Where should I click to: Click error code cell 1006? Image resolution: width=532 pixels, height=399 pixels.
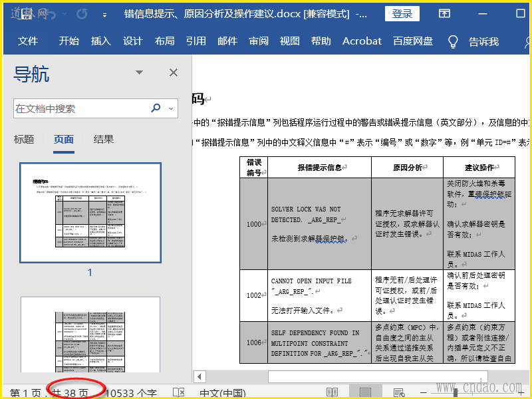point(254,342)
